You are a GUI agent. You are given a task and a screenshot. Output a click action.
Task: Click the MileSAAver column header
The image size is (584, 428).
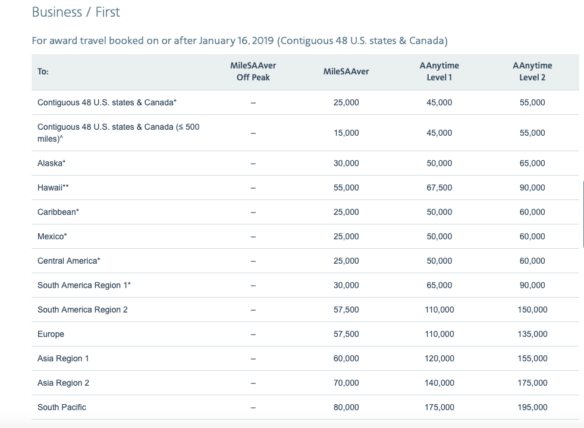(x=346, y=72)
